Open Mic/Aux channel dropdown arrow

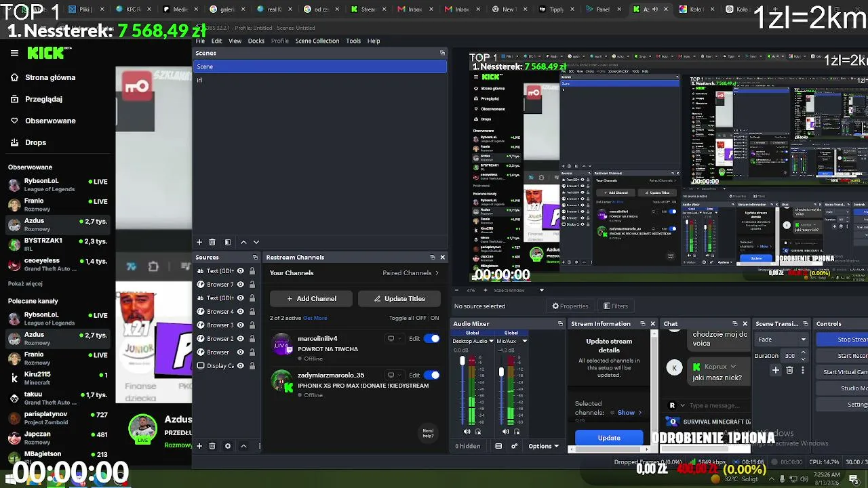524,341
